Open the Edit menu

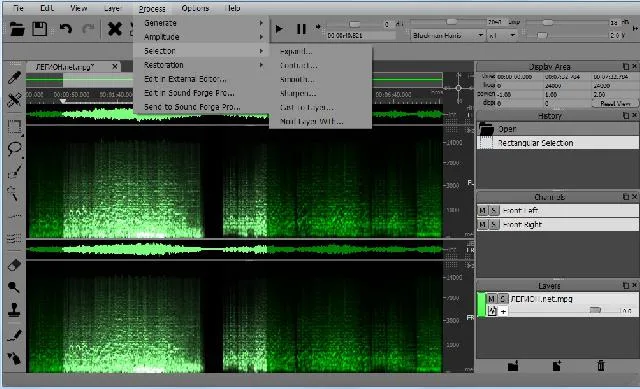(x=47, y=8)
